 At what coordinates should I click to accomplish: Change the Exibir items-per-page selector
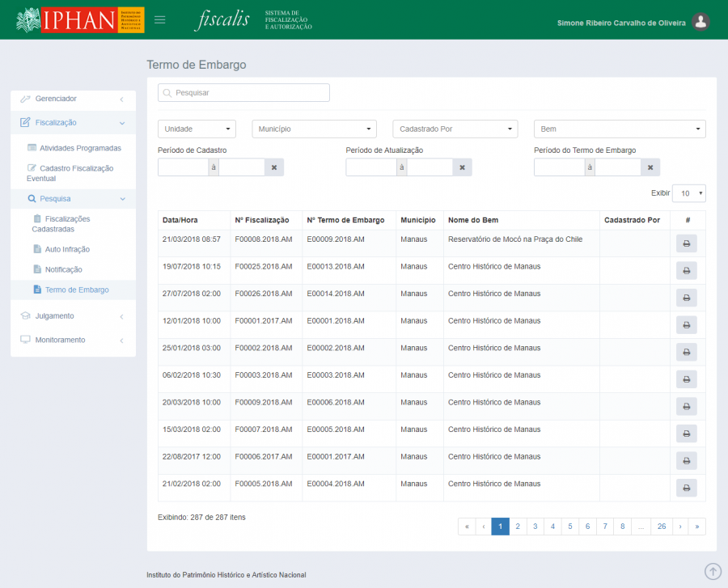click(x=688, y=194)
